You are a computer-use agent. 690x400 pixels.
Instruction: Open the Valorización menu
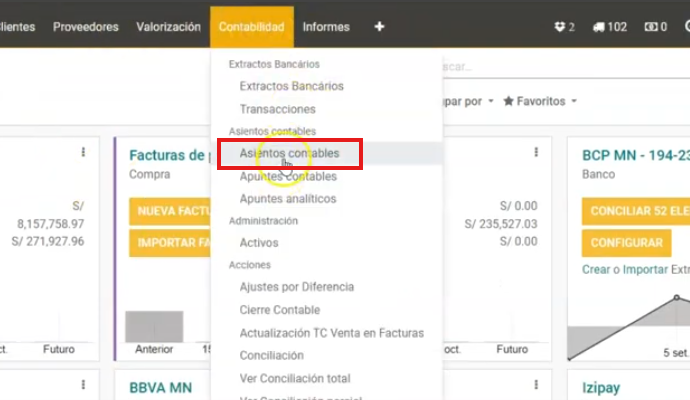point(168,27)
